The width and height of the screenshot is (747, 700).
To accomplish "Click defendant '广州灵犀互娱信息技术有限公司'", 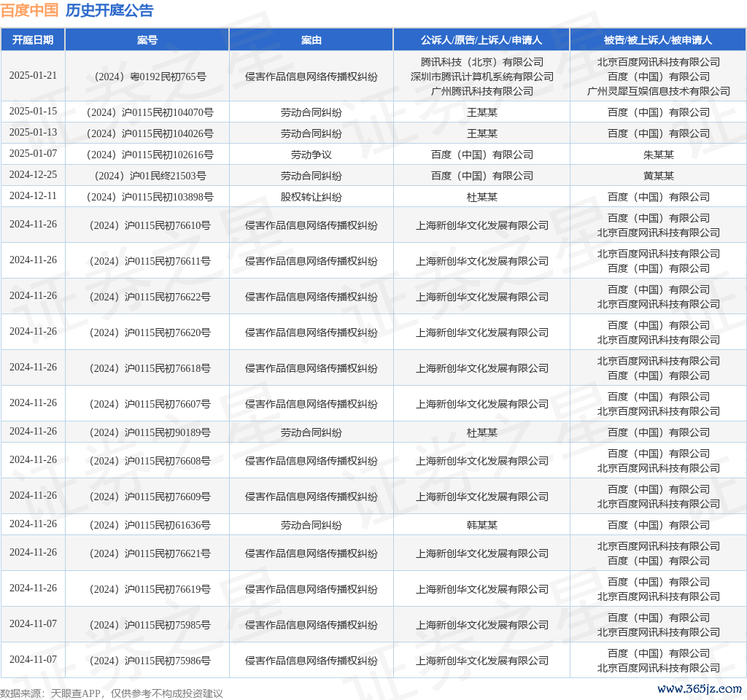I will click(x=659, y=91).
